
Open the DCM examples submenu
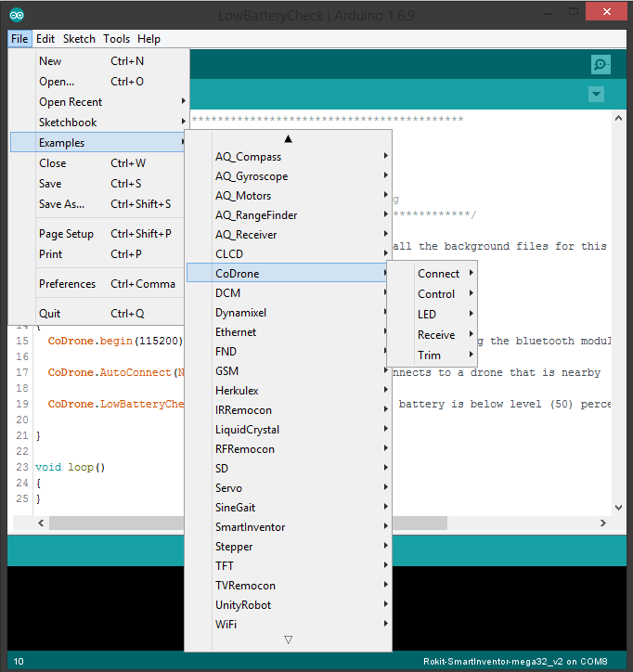click(x=287, y=293)
